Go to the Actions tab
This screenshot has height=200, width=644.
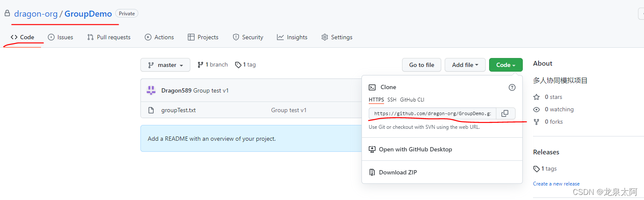159,37
